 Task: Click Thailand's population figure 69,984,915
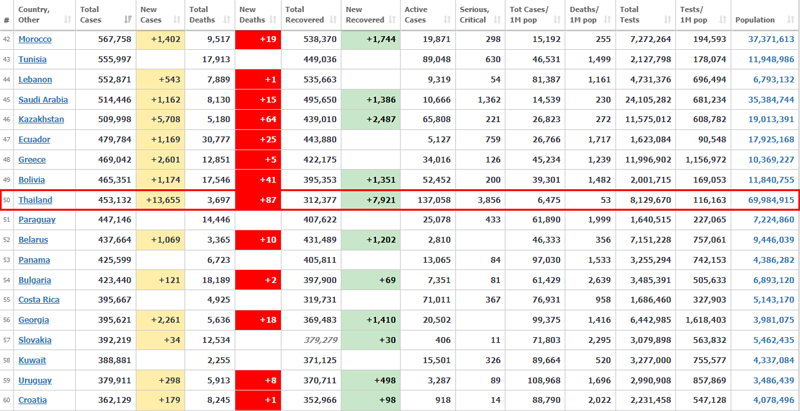765,199
